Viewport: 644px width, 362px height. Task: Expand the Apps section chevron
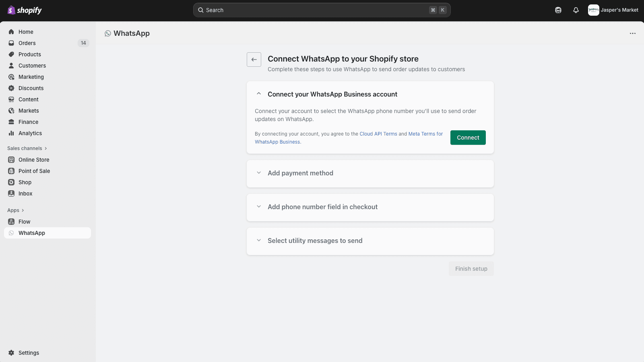click(23, 210)
